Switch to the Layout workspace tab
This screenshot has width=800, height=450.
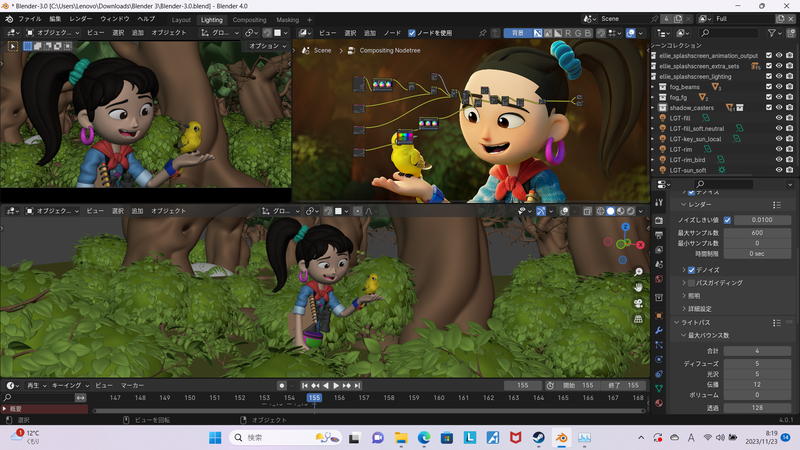[x=181, y=20]
